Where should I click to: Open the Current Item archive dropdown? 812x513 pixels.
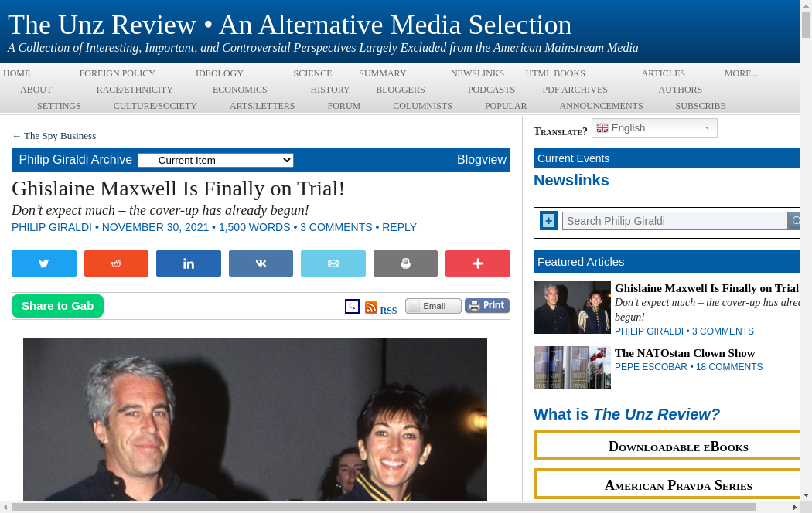216,160
